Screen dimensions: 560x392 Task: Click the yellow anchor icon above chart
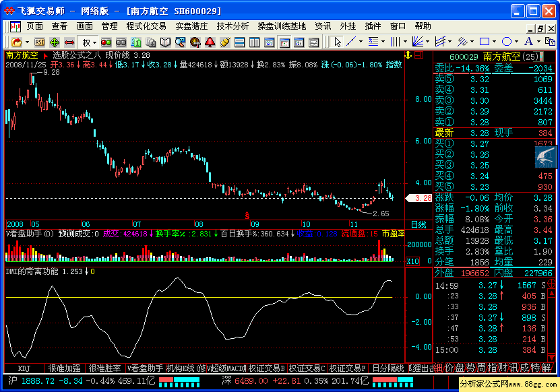[x=408, y=55]
